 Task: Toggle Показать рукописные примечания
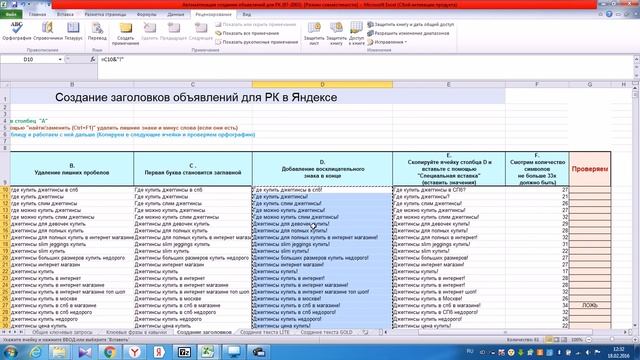257,42
